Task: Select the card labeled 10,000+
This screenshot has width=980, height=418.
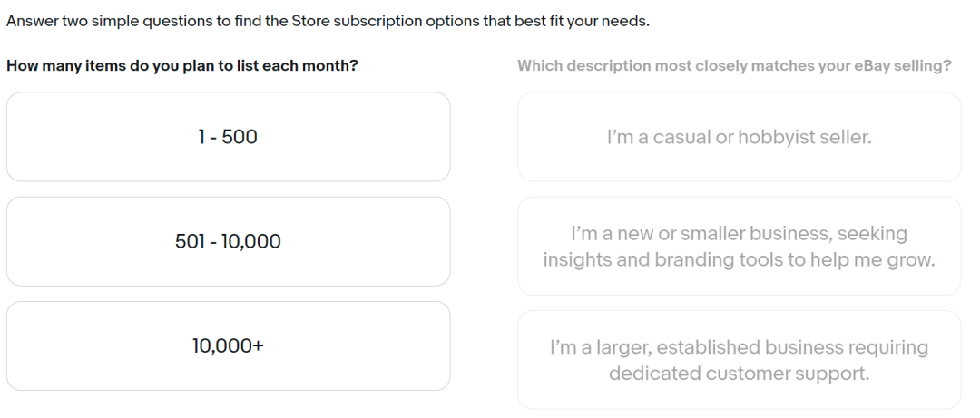Action: (x=228, y=345)
